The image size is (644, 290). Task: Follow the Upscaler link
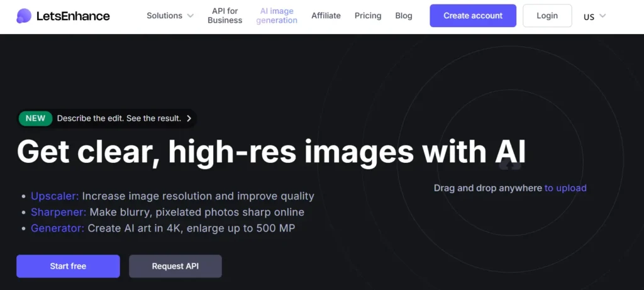(55, 196)
